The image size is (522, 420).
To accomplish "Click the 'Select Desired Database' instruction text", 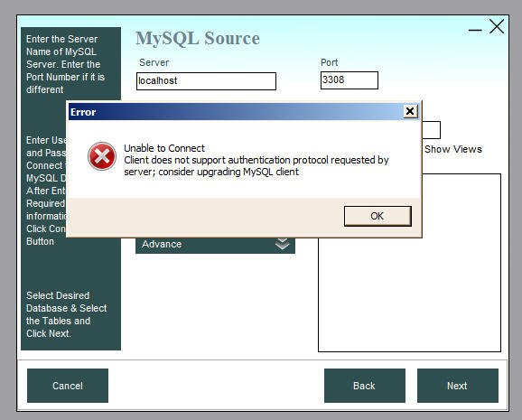I will point(67,314).
